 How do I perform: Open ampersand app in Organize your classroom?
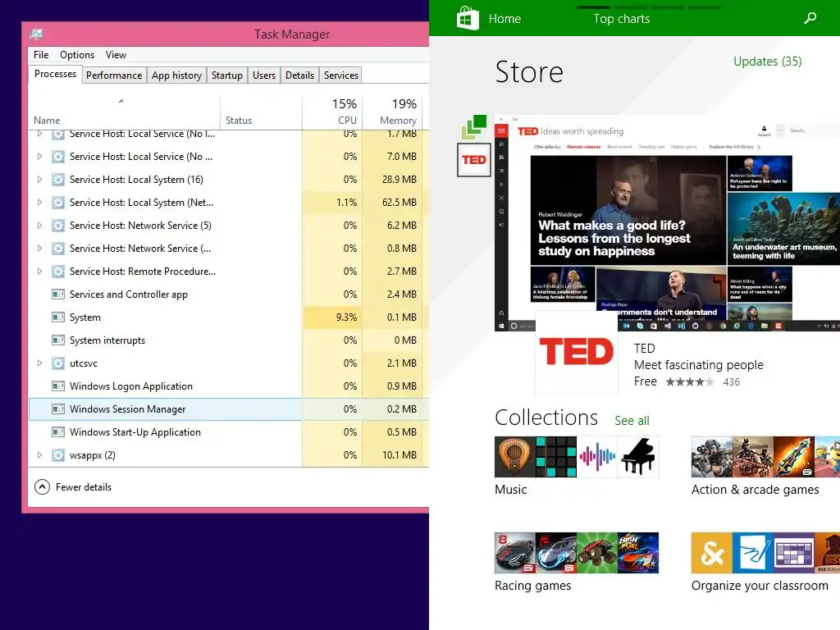tap(711, 553)
